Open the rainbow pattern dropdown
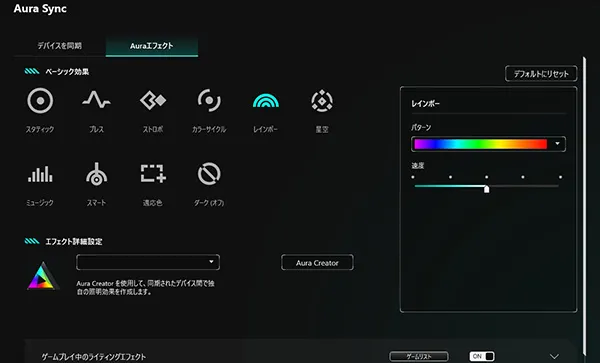Viewport: 600px width, 363px height. [x=488, y=144]
